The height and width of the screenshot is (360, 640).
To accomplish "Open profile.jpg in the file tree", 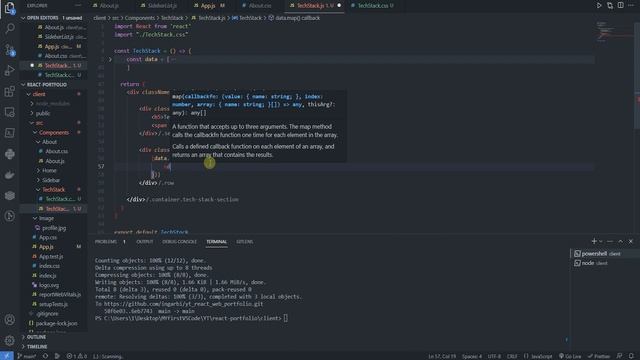I will pyautogui.click(x=54, y=228).
